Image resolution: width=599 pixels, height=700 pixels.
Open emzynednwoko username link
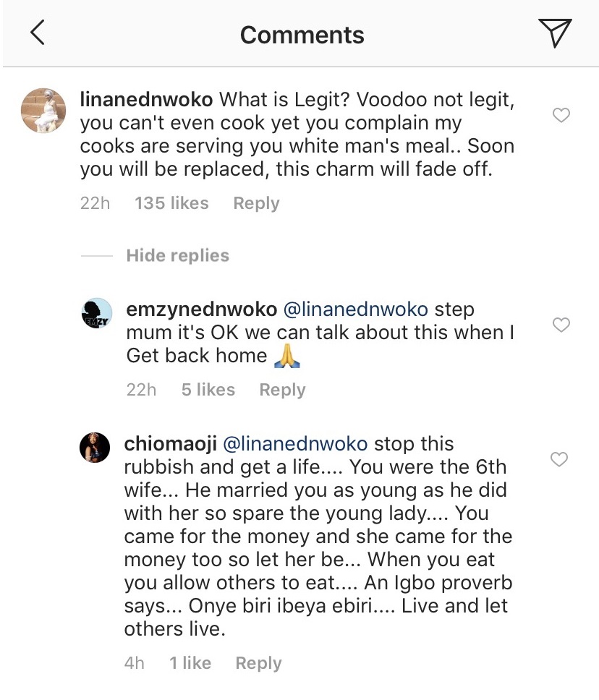click(201, 310)
